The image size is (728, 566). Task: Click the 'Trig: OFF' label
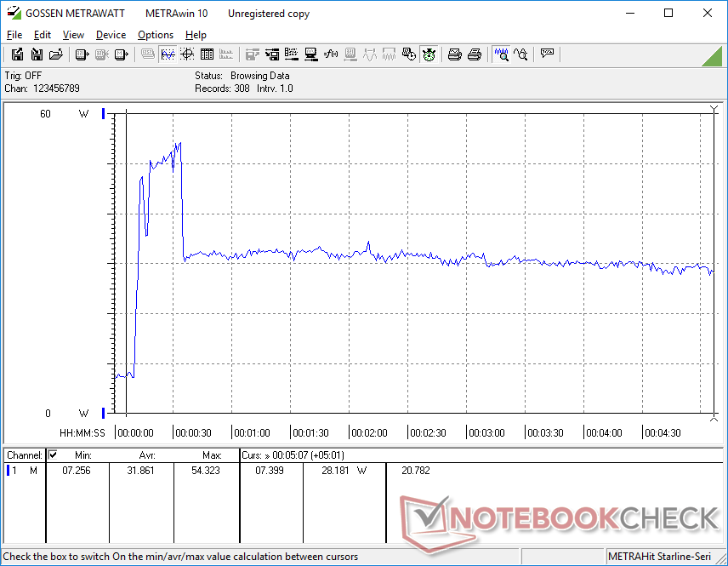(23, 75)
